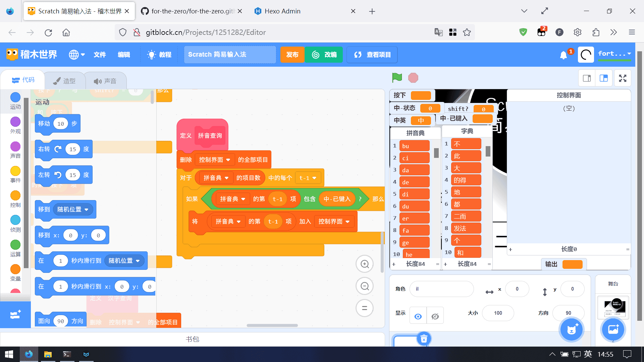Screen dimensions: 644x362
Task: Open 控制界面 dropdown in 删除 block
Action: pyautogui.click(x=228, y=160)
